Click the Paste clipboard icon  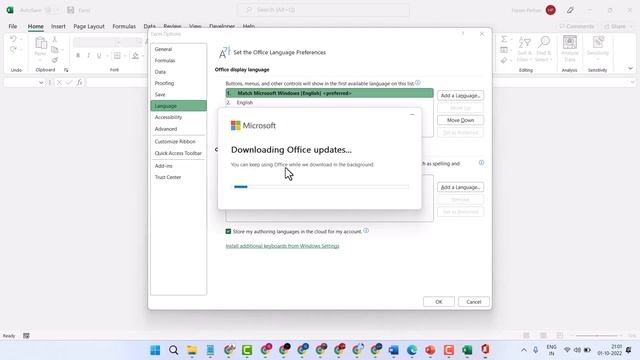[x=40, y=43]
